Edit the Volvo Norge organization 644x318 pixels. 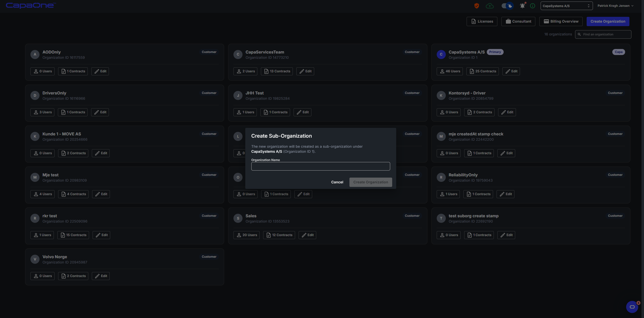[x=101, y=276]
